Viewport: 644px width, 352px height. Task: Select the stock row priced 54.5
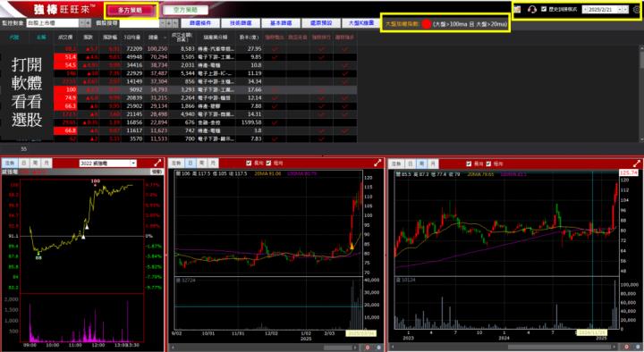(206, 65)
